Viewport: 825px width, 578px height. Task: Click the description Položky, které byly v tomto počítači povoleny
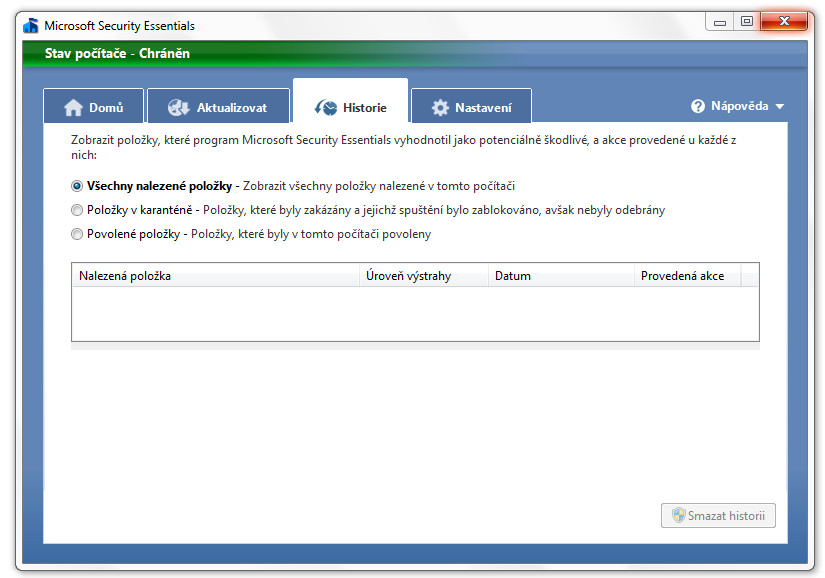tap(311, 234)
